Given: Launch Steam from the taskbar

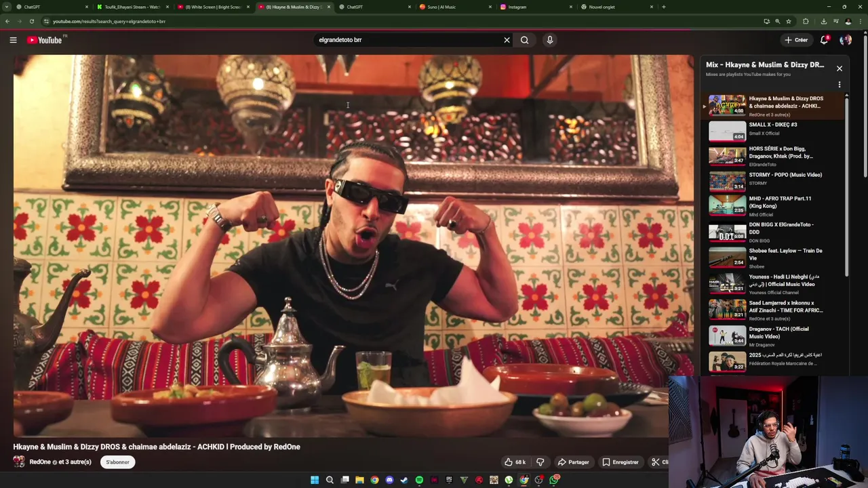Looking at the screenshot, I should click(x=404, y=480).
